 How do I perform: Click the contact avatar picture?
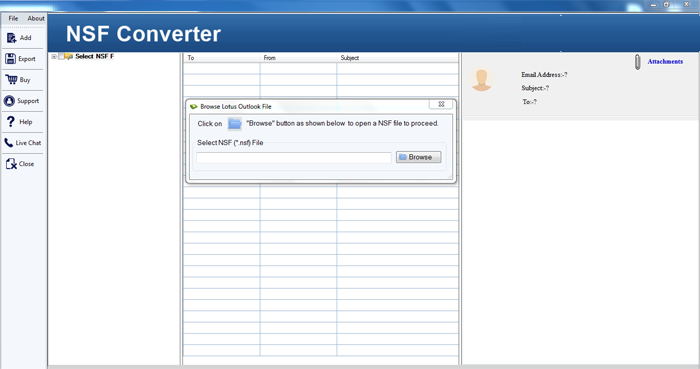click(x=482, y=79)
